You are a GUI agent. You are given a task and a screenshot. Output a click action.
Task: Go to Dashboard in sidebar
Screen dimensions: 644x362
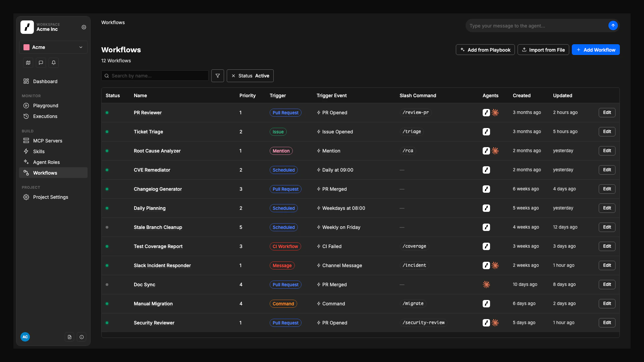(53, 81)
